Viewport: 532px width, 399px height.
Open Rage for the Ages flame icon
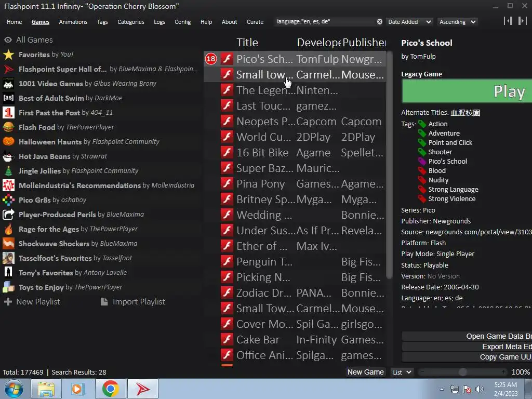[x=8, y=229]
